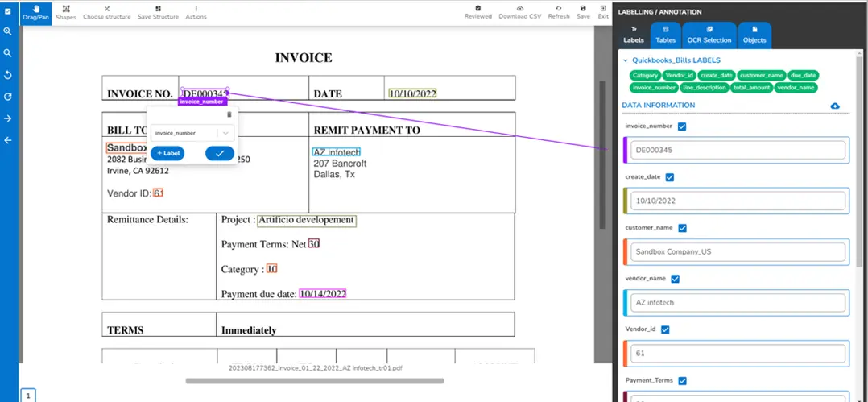Screen dimensions: 868x402
Task: Uncheck the customer_name checkbox
Action: 683,228
